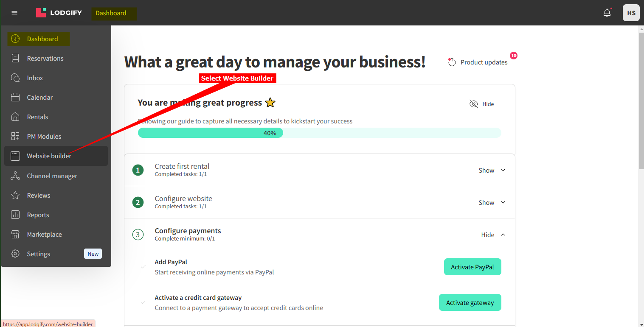Click the gold star emoji in heading
The width and height of the screenshot is (644, 327).
(x=270, y=103)
